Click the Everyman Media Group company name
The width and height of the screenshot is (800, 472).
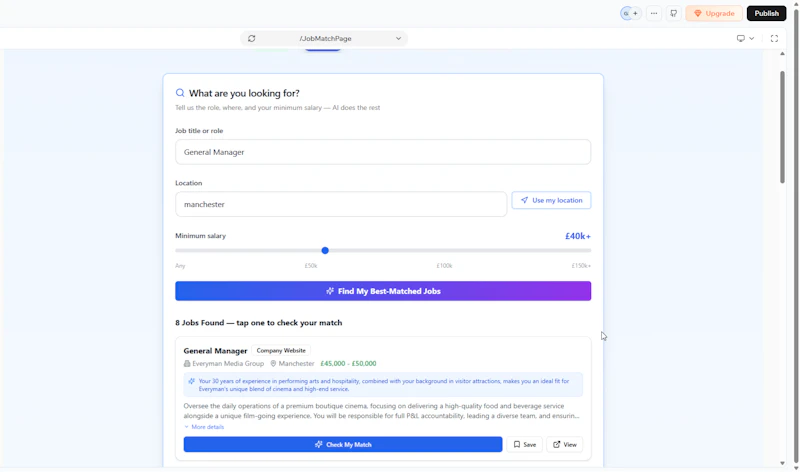(228, 364)
